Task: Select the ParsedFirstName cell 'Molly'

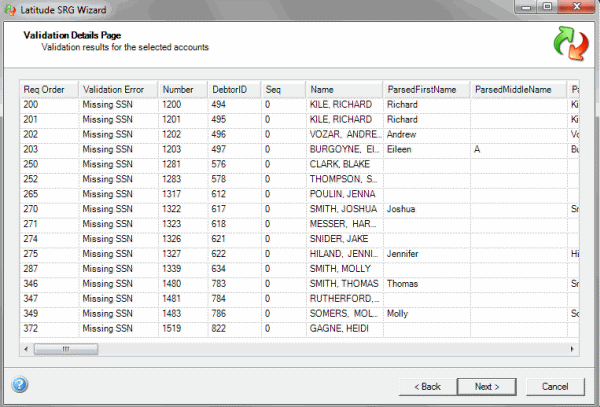Action: tap(427, 314)
